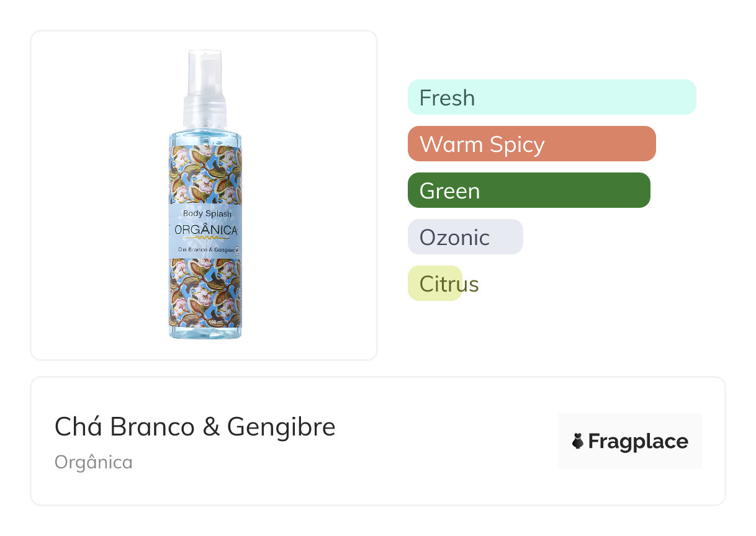This screenshot has height=536, width=756.
Task: Click the yellow zigzag line under ORGÂNICA
Action: [207, 238]
